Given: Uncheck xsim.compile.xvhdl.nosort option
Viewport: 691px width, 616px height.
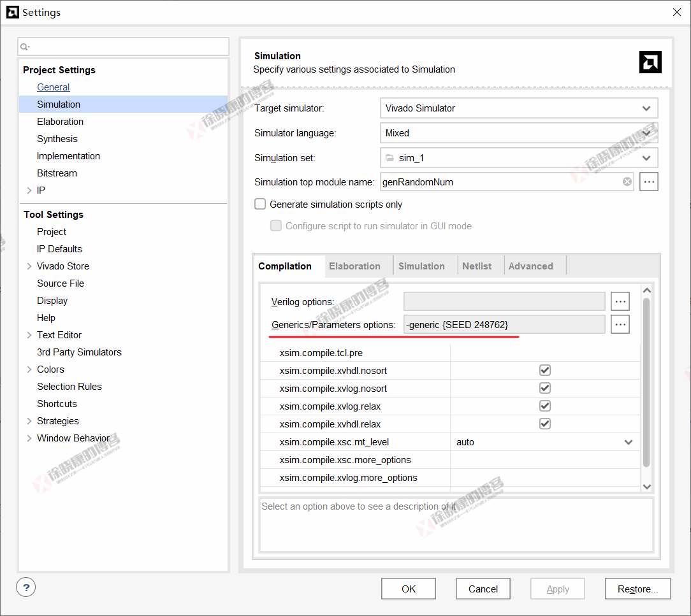Looking at the screenshot, I should 545,370.
